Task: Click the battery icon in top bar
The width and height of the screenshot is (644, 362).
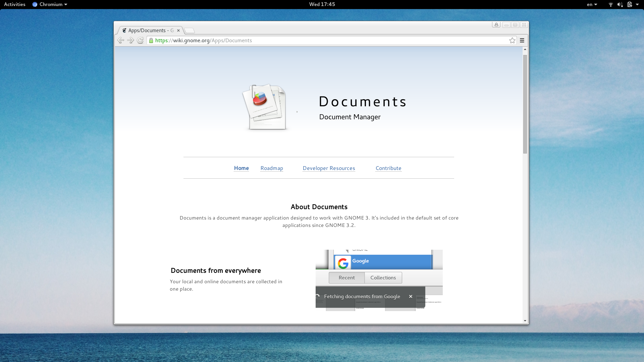Action: [x=630, y=4]
